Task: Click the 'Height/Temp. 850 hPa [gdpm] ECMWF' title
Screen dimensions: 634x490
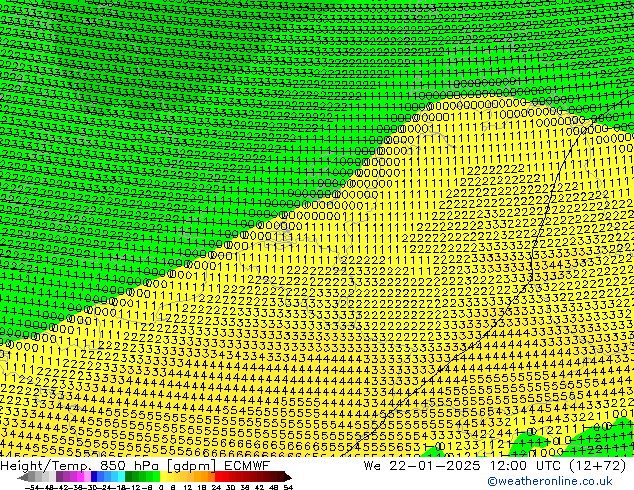Action: coord(135,466)
